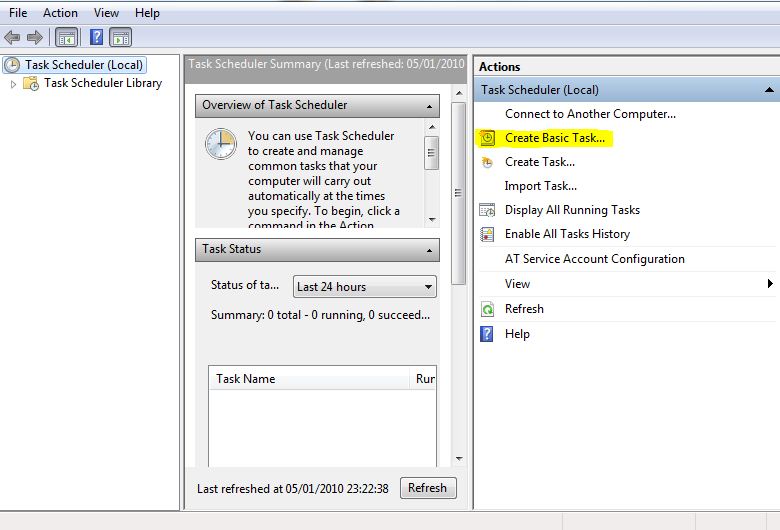Toggle the Show/Hide Action Pane toolbar icon
This screenshot has height=530, width=780.
pyautogui.click(x=121, y=38)
